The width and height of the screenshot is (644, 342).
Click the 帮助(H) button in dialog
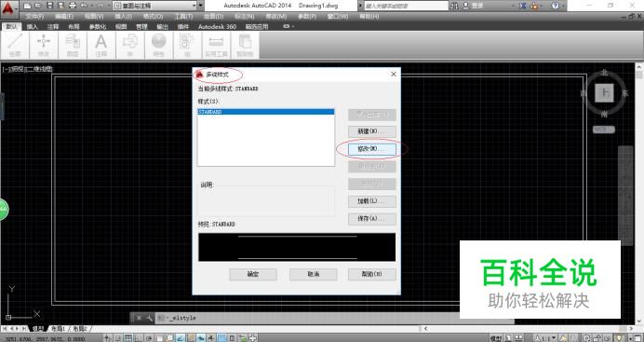pyautogui.click(x=371, y=274)
